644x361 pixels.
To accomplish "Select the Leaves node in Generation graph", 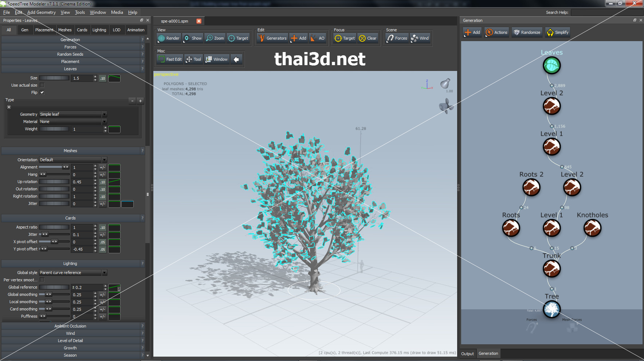I will 551,66.
